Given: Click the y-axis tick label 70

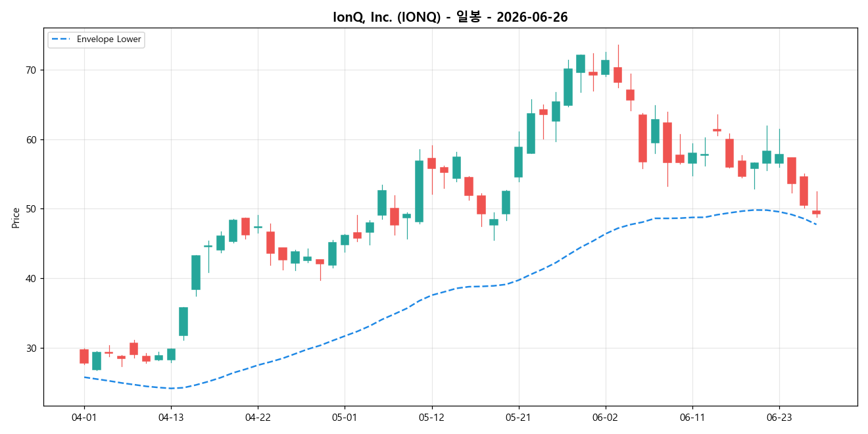Looking at the screenshot, I should pyautogui.click(x=32, y=70).
